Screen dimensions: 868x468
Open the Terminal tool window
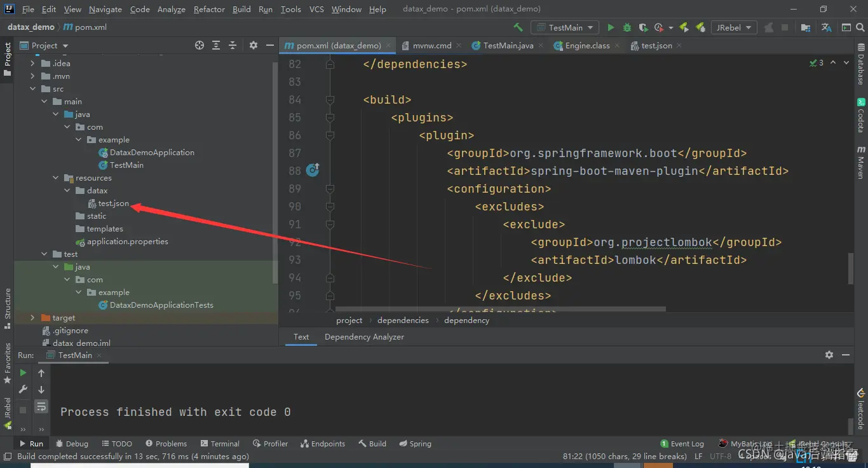coord(220,444)
